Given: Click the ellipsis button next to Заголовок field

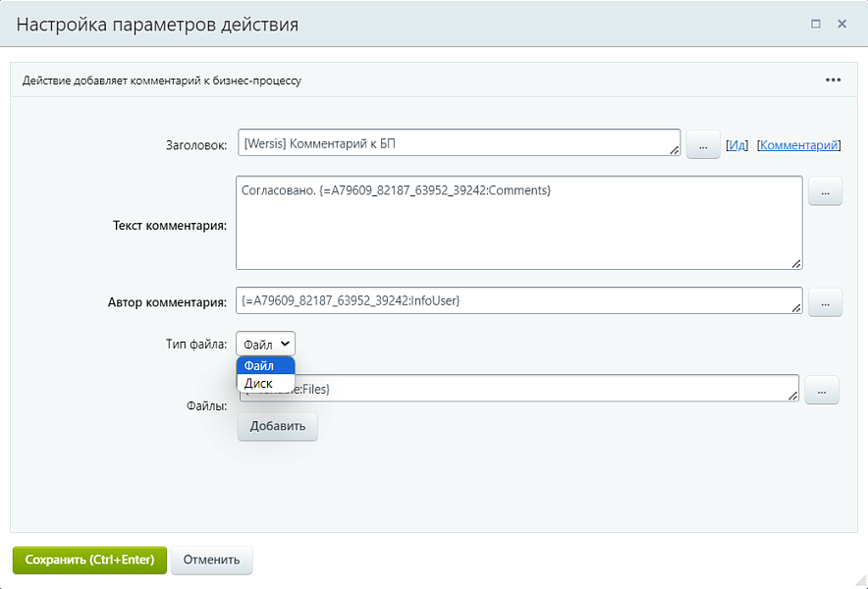Looking at the screenshot, I should pos(702,144).
